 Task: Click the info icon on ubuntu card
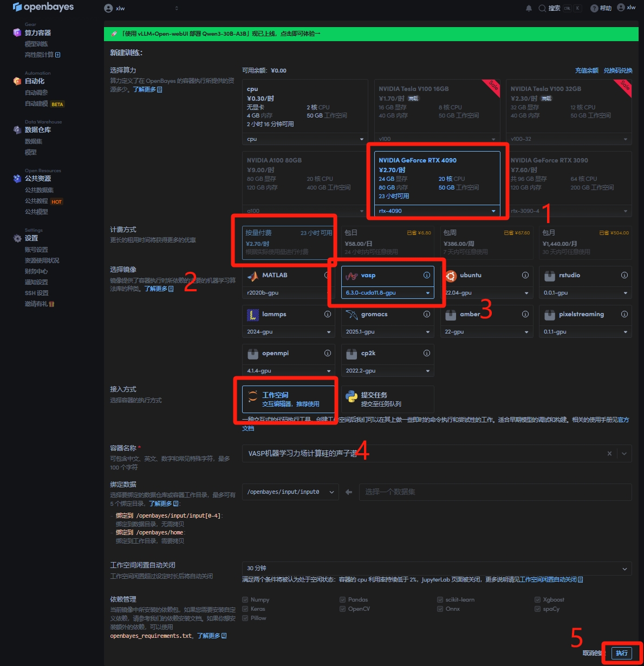525,275
